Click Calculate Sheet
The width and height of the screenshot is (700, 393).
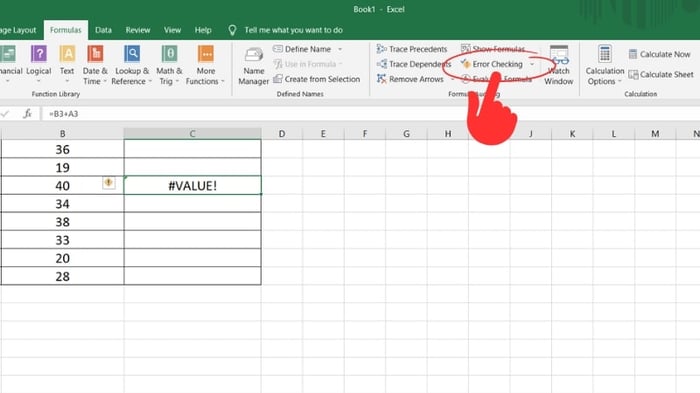pyautogui.click(x=661, y=75)
